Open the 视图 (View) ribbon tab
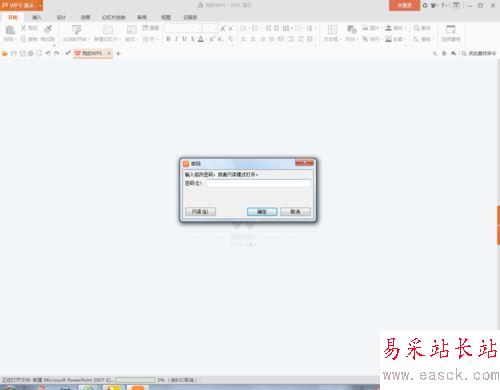 tap(166, 17)
